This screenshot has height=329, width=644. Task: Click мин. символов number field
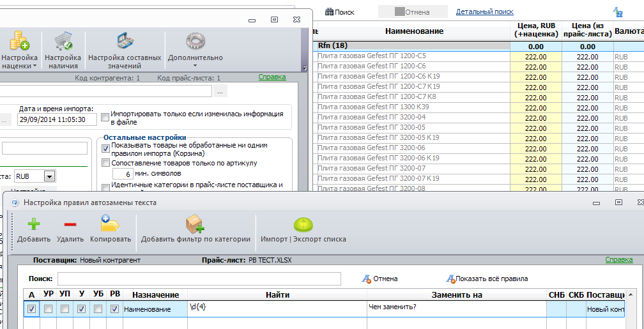pos(123,174)
